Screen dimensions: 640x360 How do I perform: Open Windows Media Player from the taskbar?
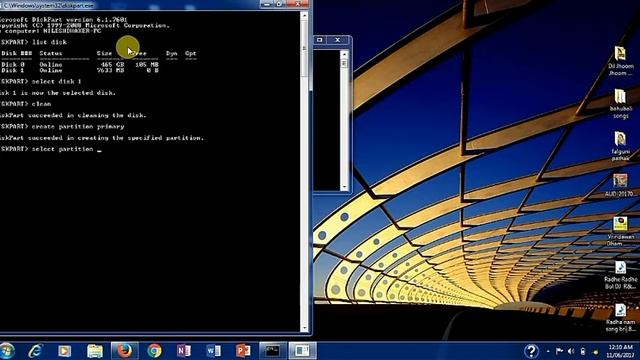pyautogui.click(x=64, y=351)
